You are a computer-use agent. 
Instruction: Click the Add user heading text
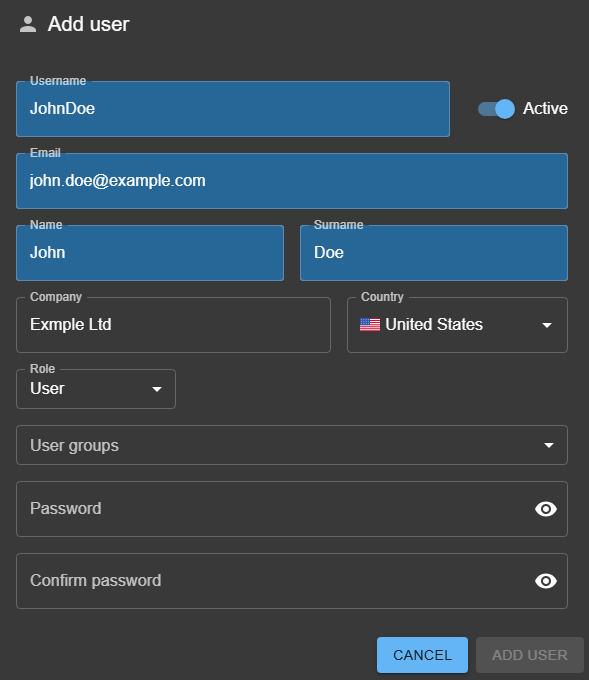click(x=88, y=24)
